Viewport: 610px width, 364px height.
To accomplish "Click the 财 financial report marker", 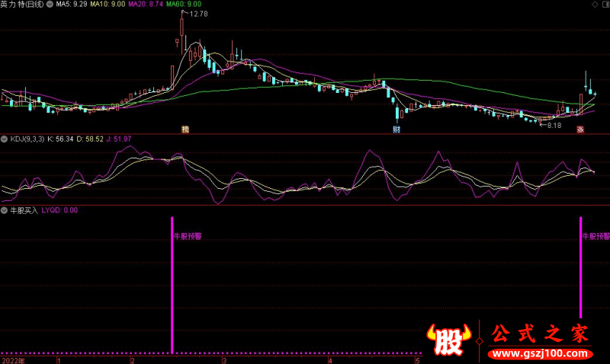I will (397, 129).
